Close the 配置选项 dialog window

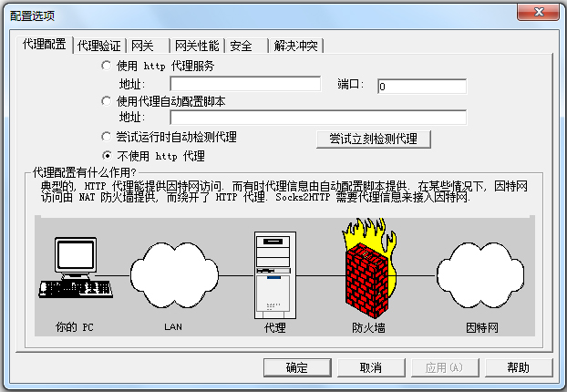click(539, 12)
